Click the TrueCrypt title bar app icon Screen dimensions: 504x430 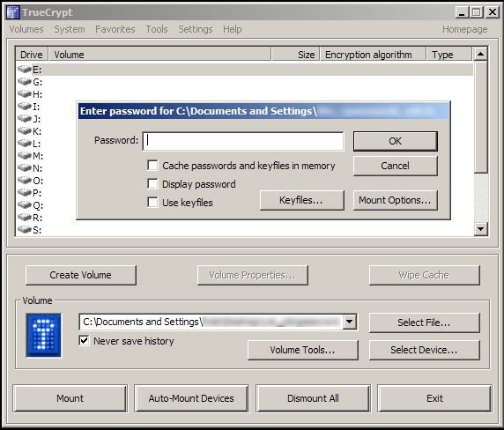(x=13, y=12)
